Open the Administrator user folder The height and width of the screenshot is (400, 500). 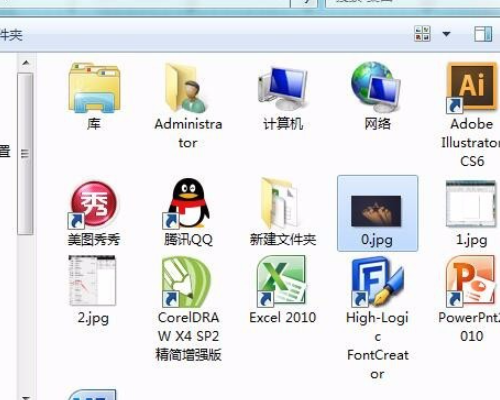point(187,88)
